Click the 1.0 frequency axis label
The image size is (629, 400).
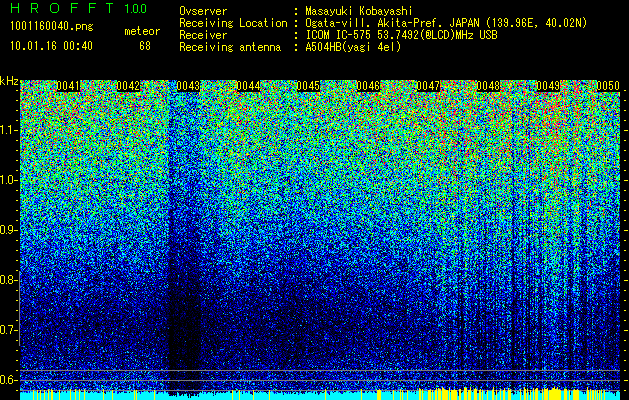(x=9, y=180)
